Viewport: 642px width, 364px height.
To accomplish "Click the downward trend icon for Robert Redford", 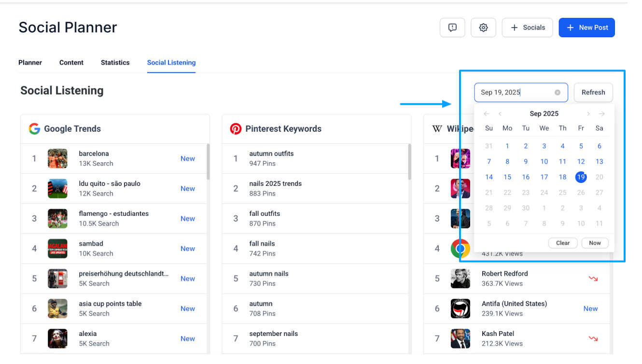I will (x=593, y=279).
